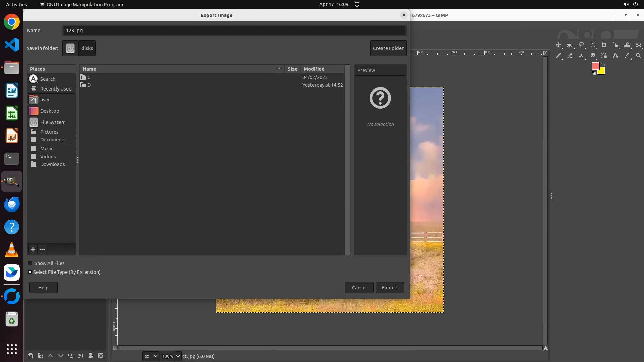Sort files by the Modified column
This screenshot has height=362, width=644.
tap(314, 69)
